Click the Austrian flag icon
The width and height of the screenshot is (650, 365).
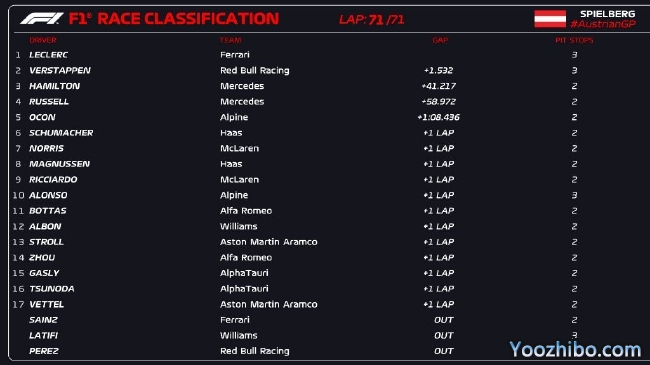[x=550, y=19]
